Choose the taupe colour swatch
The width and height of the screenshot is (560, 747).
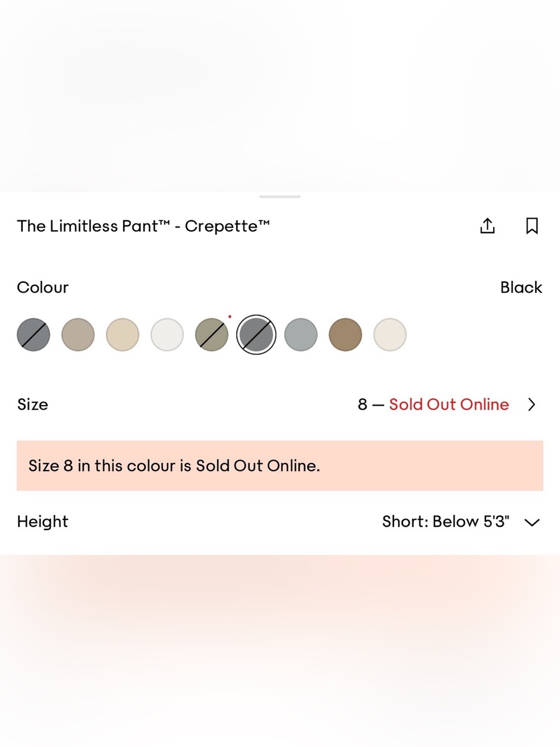click(x=78, y=335)
